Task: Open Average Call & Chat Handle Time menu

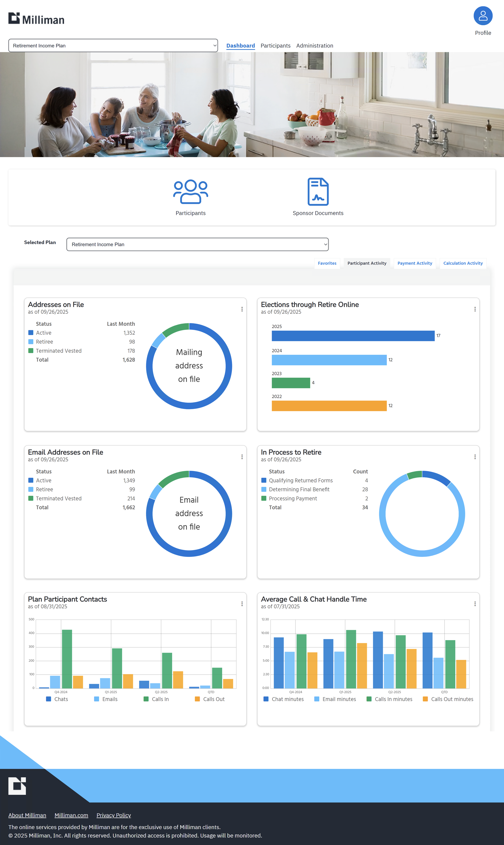Action: [475, 604]
